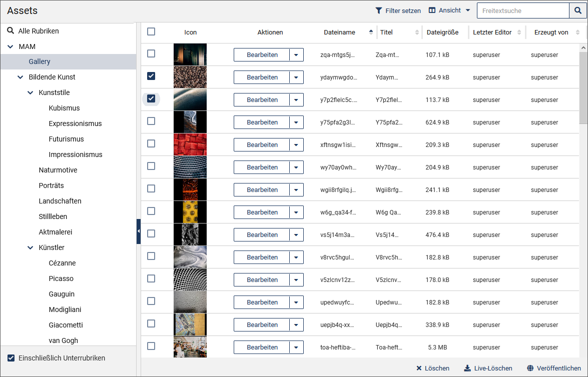Collapse the Bildende Kunst node
Image resolution: width=588 pixels, height=377 pixels.
(20, 77)
